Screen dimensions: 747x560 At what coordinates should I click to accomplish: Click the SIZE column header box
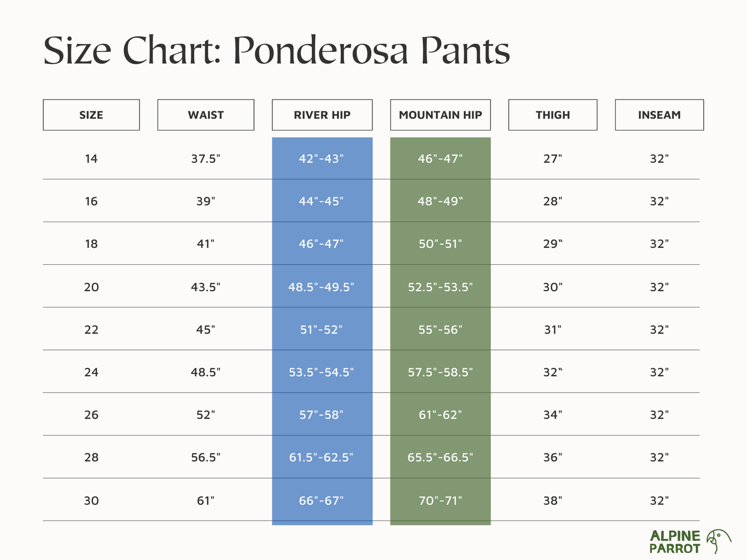[91, 115]
